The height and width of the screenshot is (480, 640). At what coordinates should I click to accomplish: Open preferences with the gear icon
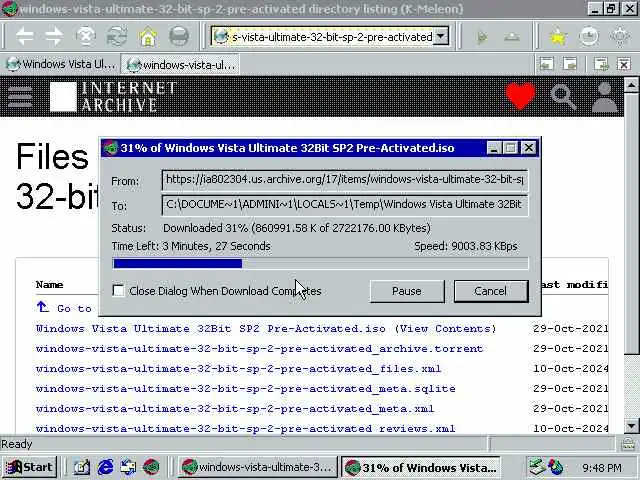[x=620, y=37]
